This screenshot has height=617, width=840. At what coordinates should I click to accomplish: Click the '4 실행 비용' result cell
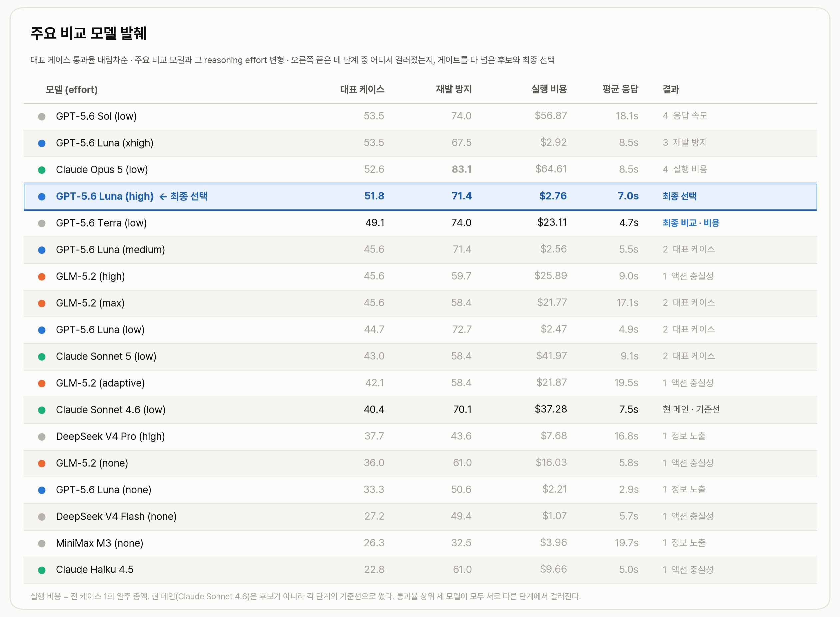[x=685, y=169]
